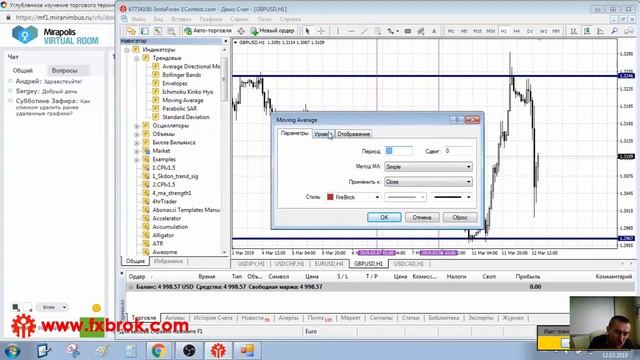Screen dimensions: 640x360
Task: Switch chat to the Вопросы tab
Action: [x=64, y=71]
